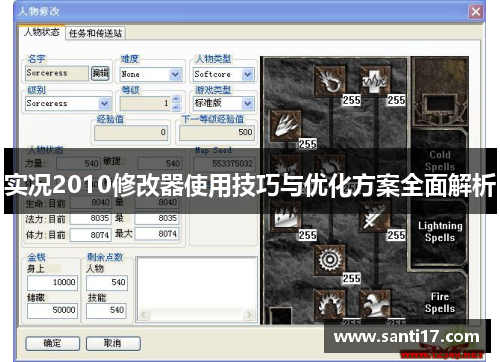This screenshot has width=500, height=362.
Task: Increase the 等级 level with up arrow
Action: coord(176,99)
